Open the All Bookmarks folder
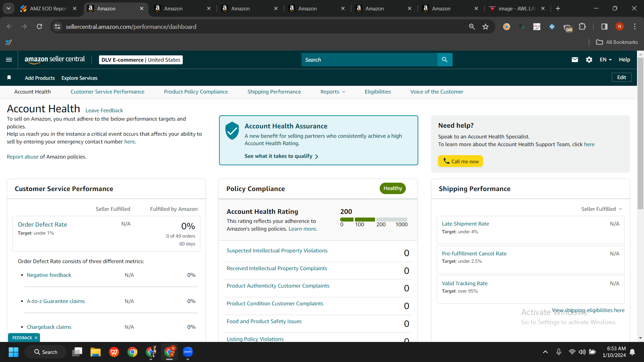Image resolution: width=644 pixels, height=362 pixels. click(x=617, y=42)
